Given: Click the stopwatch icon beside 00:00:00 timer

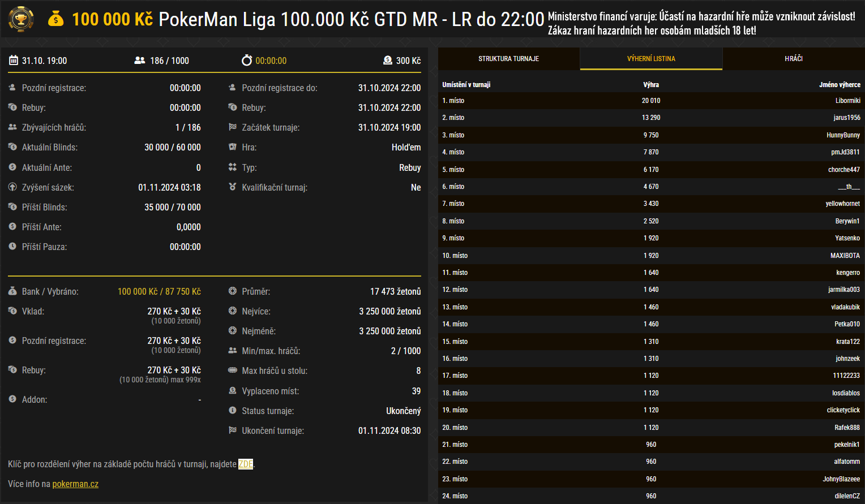Looking at the screenshot, I should (247, 60).
